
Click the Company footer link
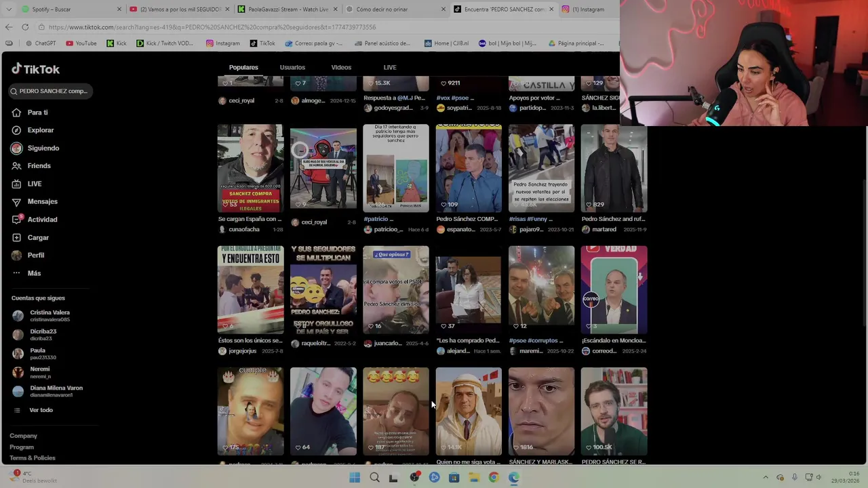(x=23, y=436)
